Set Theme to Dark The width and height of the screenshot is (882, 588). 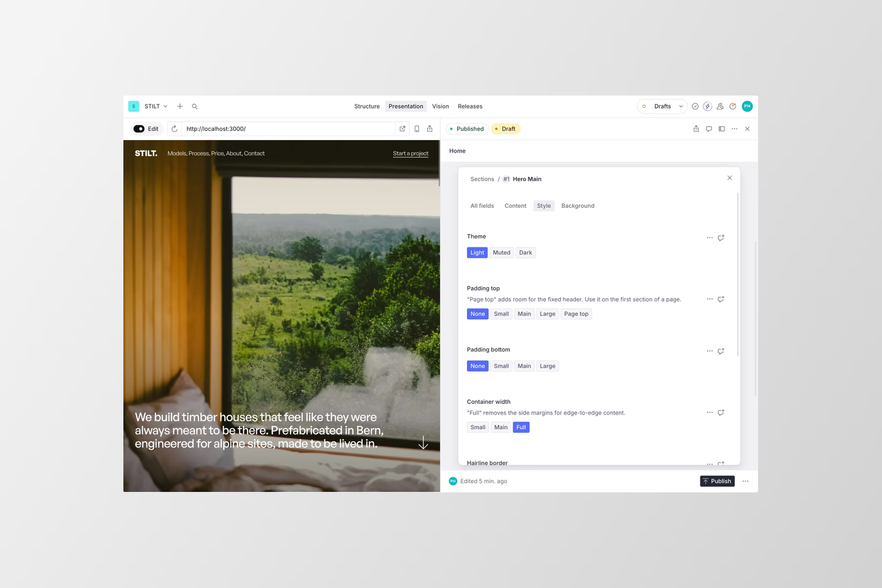[526, 253]
